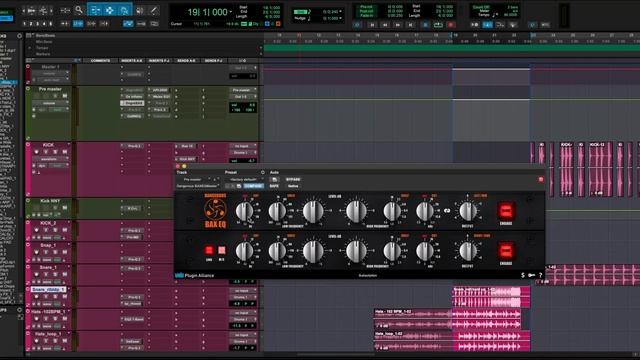Click the I/O column header
640x360 pixels.
[243, 60]
